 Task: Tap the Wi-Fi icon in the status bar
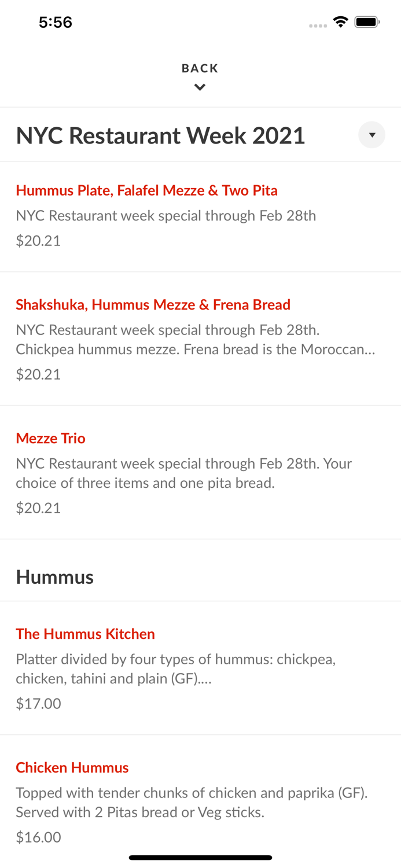coord(340,21)
